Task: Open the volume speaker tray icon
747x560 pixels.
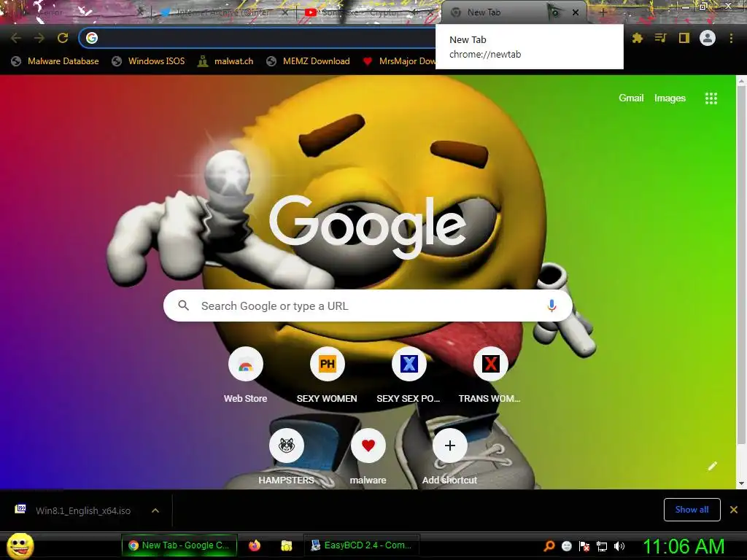Action: 619,545
